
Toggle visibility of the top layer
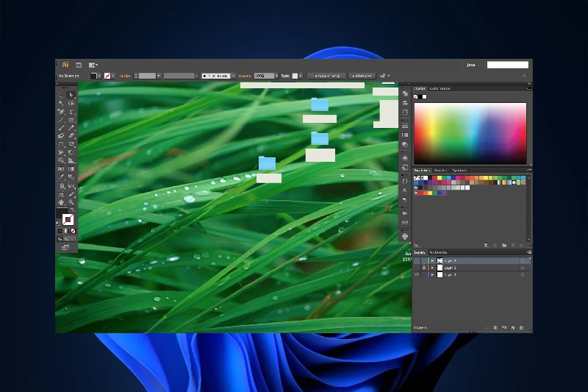(417, 261)
